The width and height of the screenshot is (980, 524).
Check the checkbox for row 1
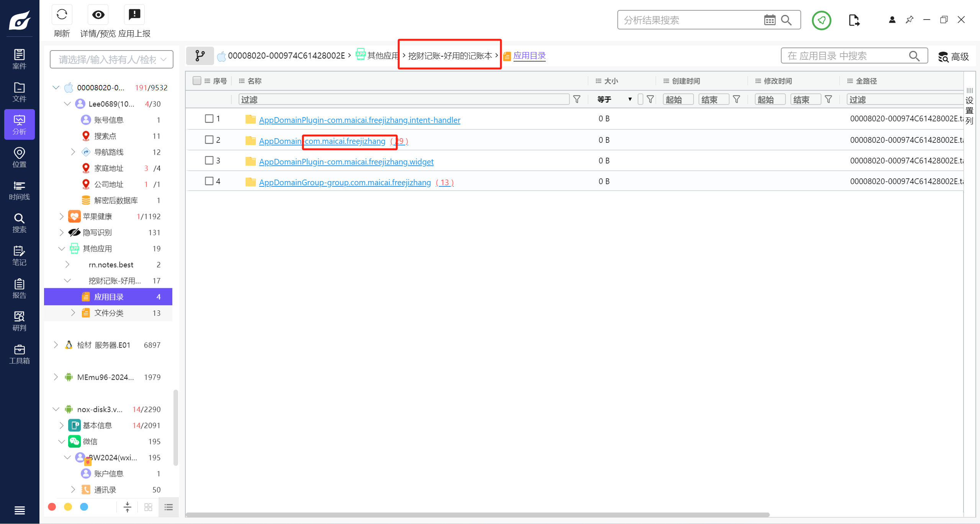(209, 119)
